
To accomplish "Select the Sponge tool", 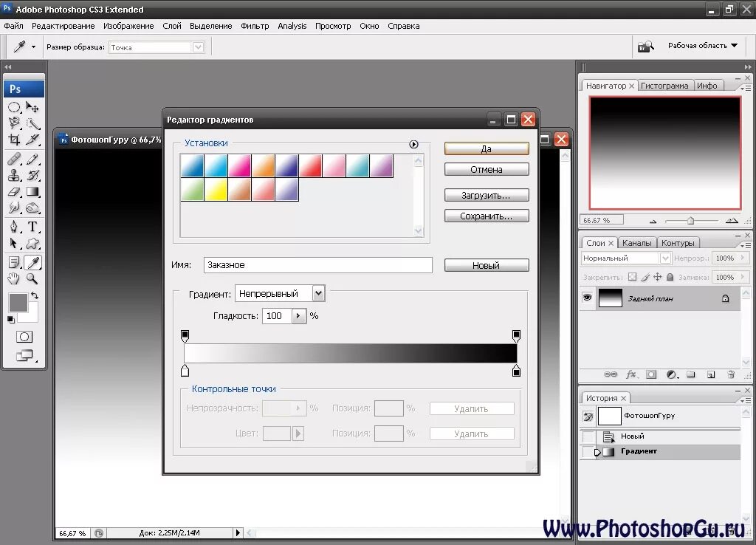I will pyautogui.click(x=32, y=208).
